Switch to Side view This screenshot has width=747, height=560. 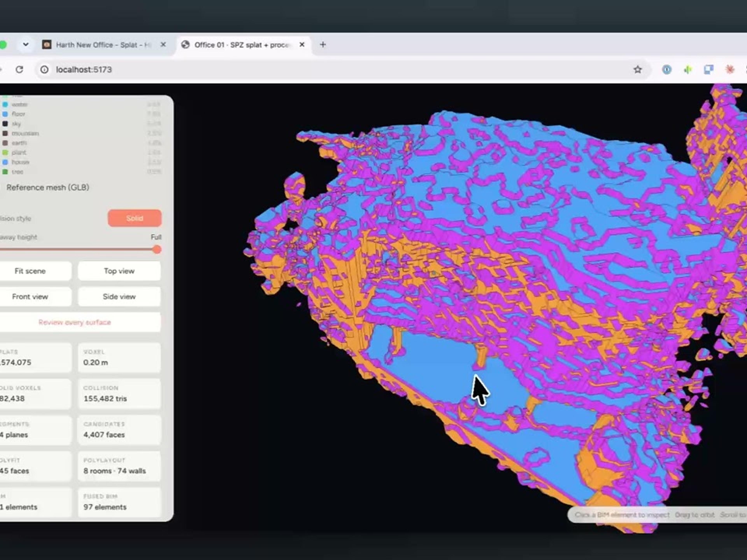tap(119, 296)
